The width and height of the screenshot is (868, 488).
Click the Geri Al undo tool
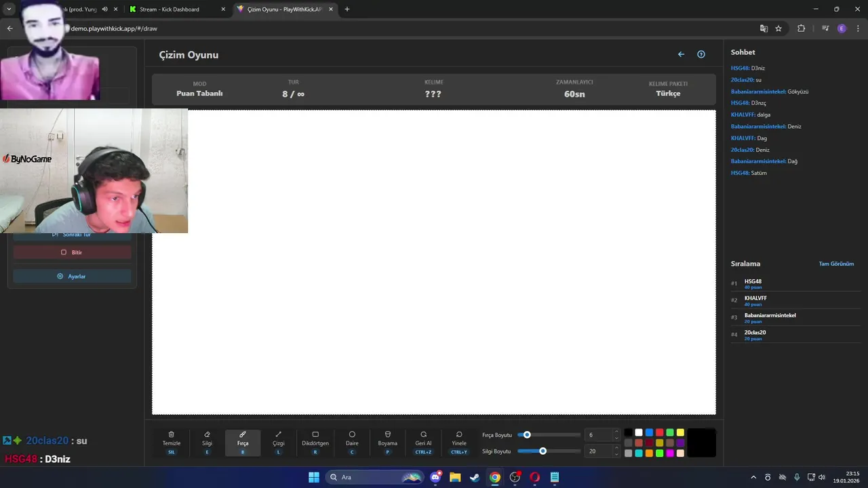[423, 443]
